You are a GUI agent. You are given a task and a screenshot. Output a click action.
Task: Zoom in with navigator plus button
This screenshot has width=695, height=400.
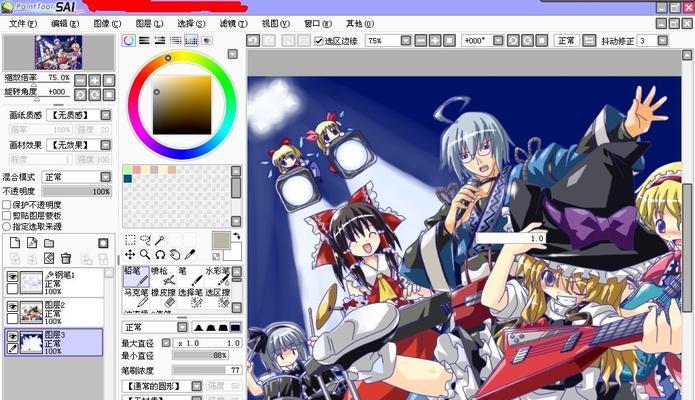coord(94,80)
